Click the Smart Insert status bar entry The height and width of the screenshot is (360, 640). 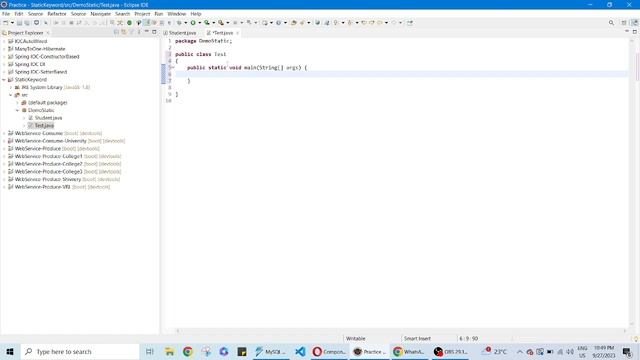[417, 338]
